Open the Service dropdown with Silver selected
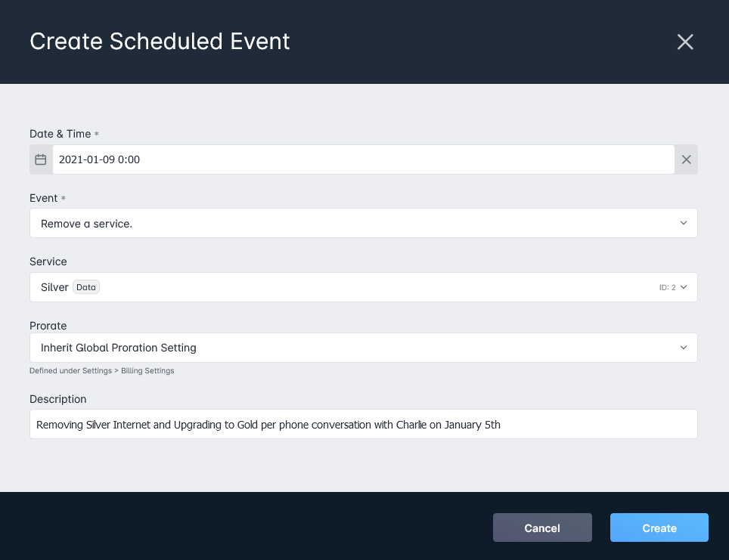Viewport: 729px width, 560px height. tap(364, 287)
